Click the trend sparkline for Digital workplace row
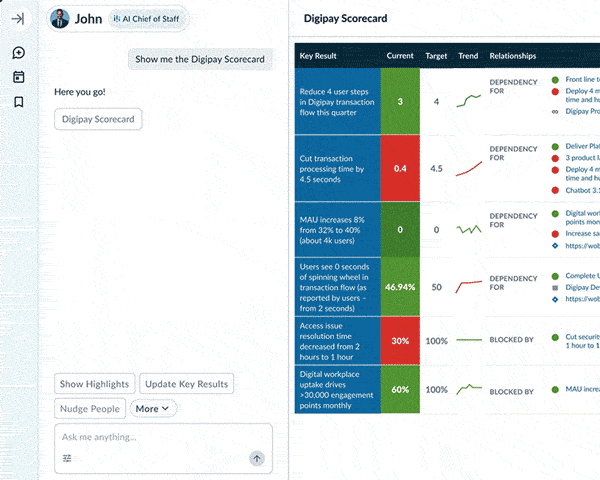 pos(469,389)
